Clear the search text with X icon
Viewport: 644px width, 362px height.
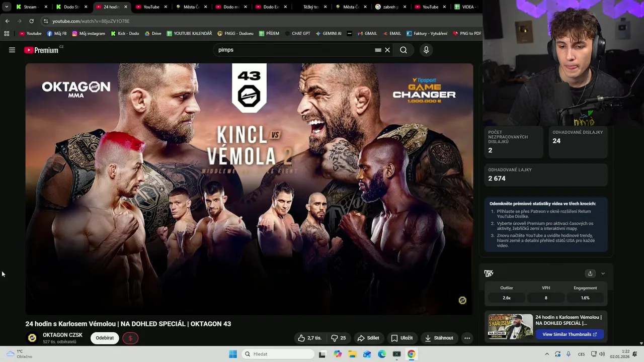click(x=387, y=50)
